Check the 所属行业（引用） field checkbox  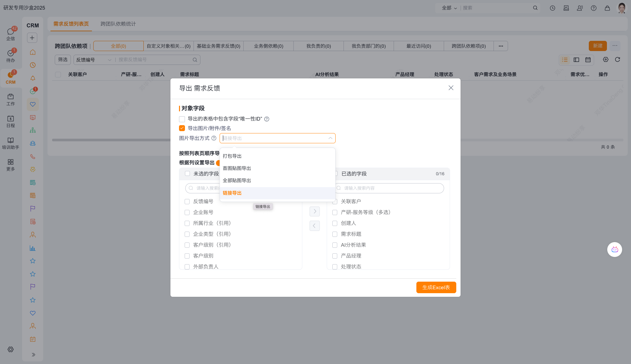[187, 223]
